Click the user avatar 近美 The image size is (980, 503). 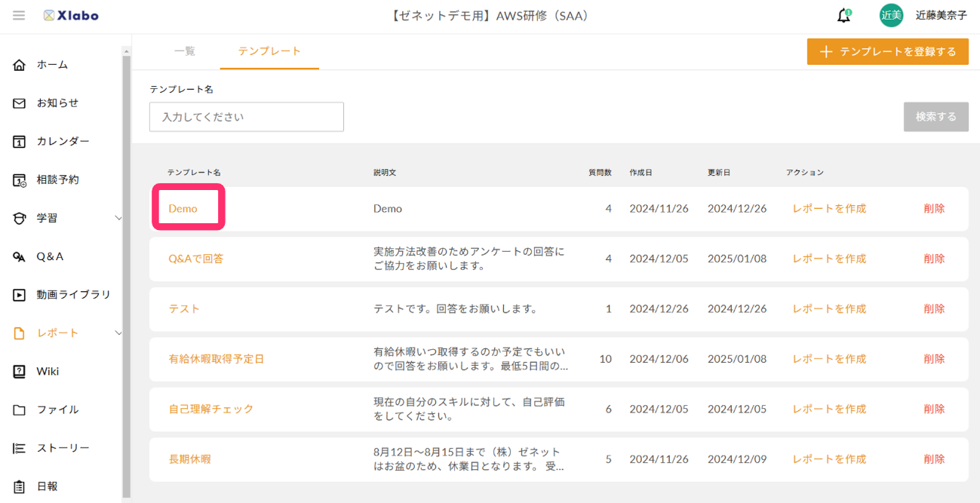point(891,15)
